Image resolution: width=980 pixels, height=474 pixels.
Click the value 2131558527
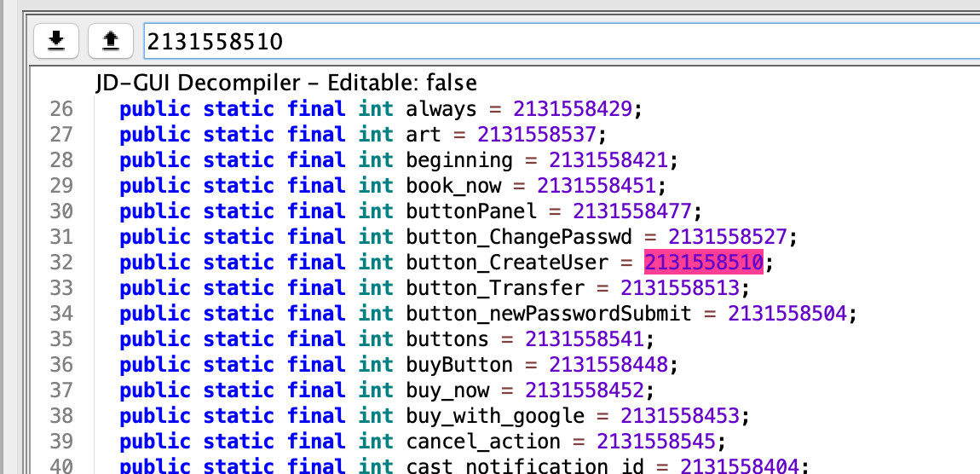pyautogui.click(x=728, y=237)
